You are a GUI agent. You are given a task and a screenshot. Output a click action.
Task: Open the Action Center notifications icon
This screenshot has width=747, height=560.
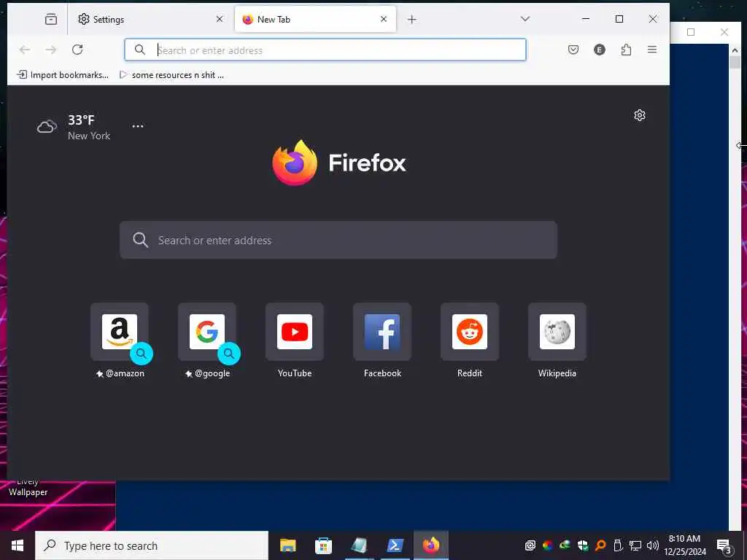coord(724,545)
